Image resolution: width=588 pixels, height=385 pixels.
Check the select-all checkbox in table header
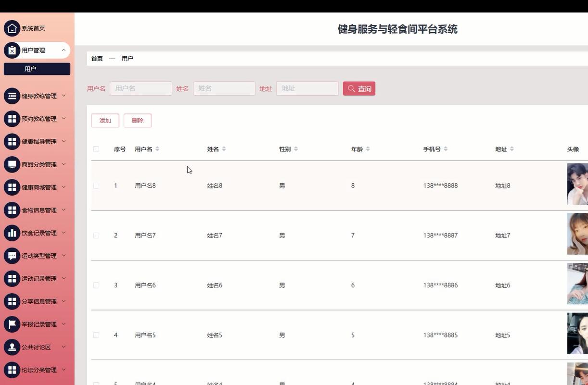tap(96, 149)
